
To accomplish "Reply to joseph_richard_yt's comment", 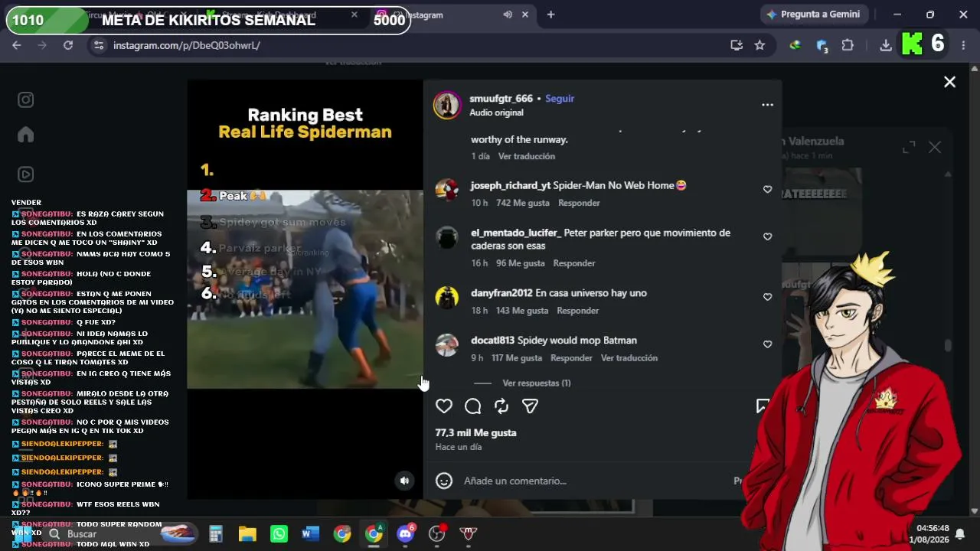I will click(579, 203).
